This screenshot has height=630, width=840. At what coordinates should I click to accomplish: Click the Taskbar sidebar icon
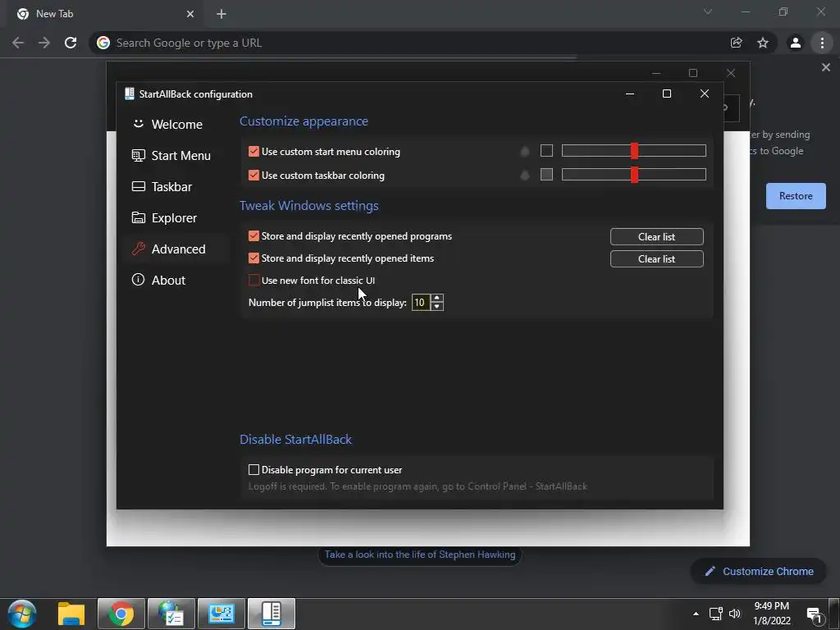[x=138, y=186]
